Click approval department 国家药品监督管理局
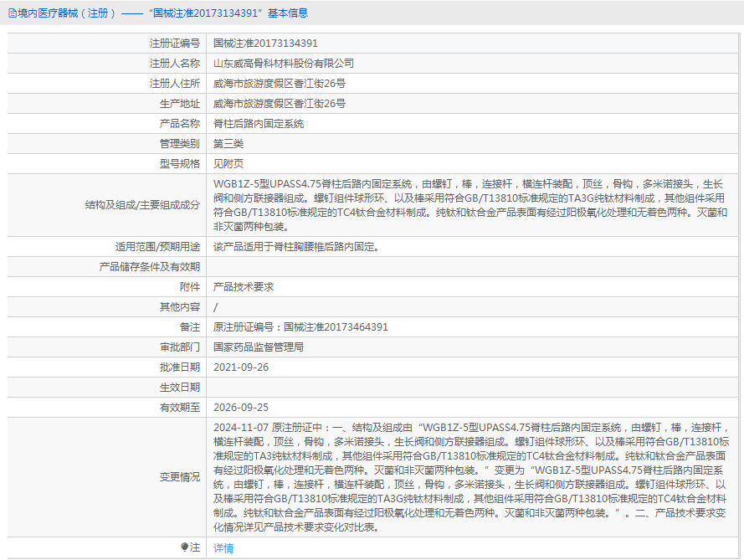Screen dimensions: 744x560 pyautogui.click(x=259, y=347)
